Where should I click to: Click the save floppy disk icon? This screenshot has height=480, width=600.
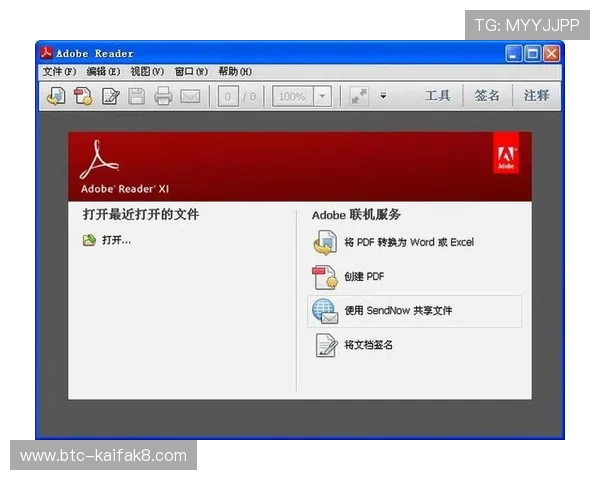coord(137,96)
